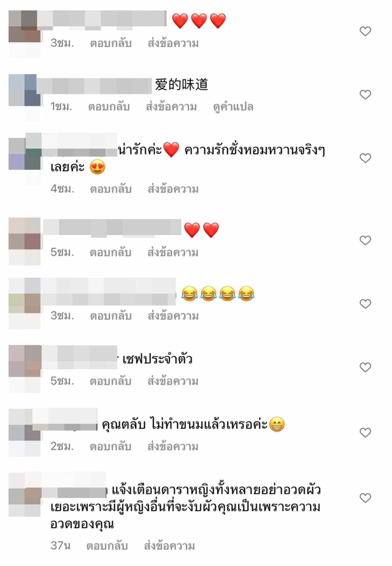Like the คุณตลับ ไม่ทำขนม comment
The height and width of the screenshot is (566, 392).
coord(365,433)
